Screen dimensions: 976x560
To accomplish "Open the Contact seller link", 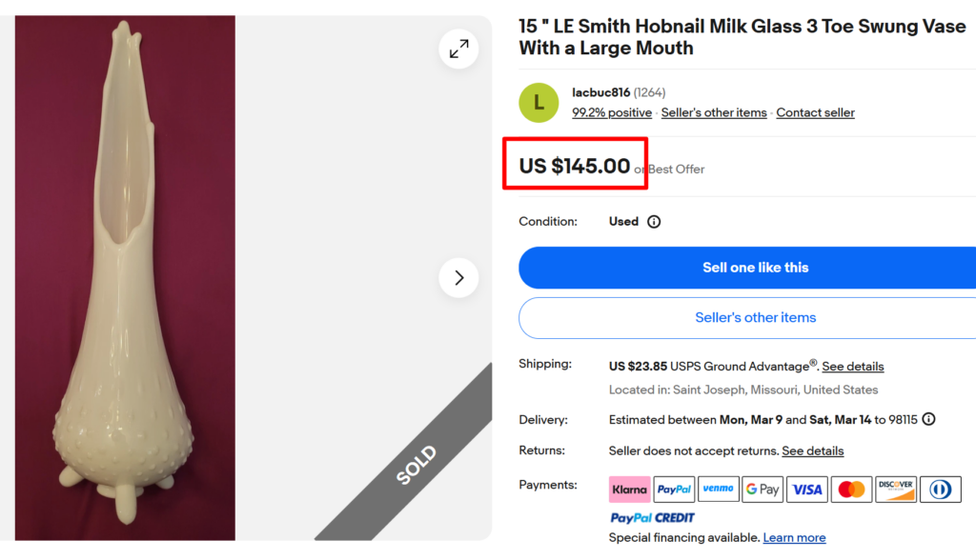I will pos(815,111).
